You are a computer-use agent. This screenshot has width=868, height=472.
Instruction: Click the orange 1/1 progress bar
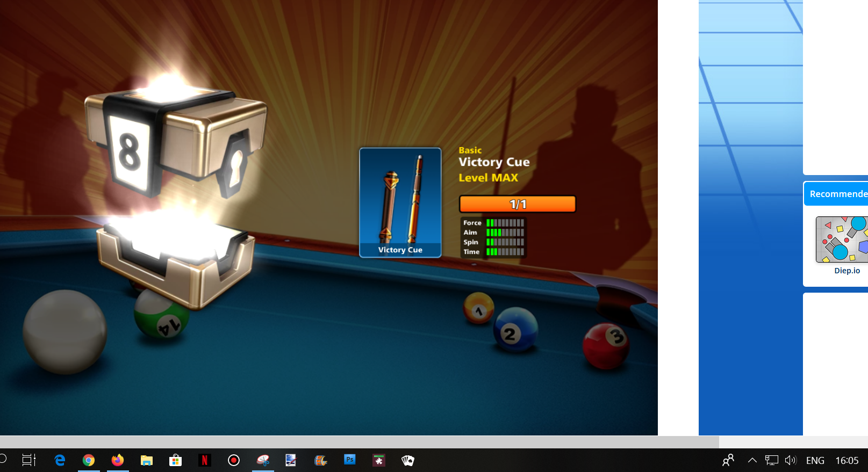click(x=518, y=204)
